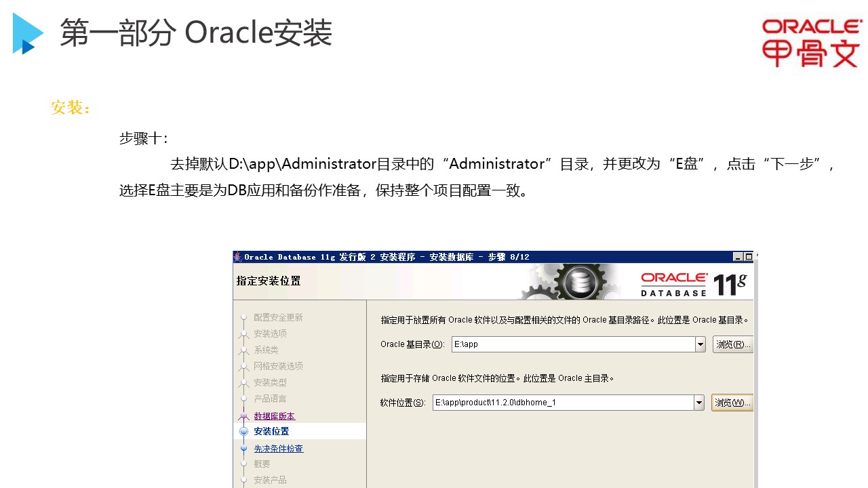This screenshot has height=488, width=868.
Task: Click 浏览 button next to 软件位置
Action: pyautogui.click(x=732, y=403)
